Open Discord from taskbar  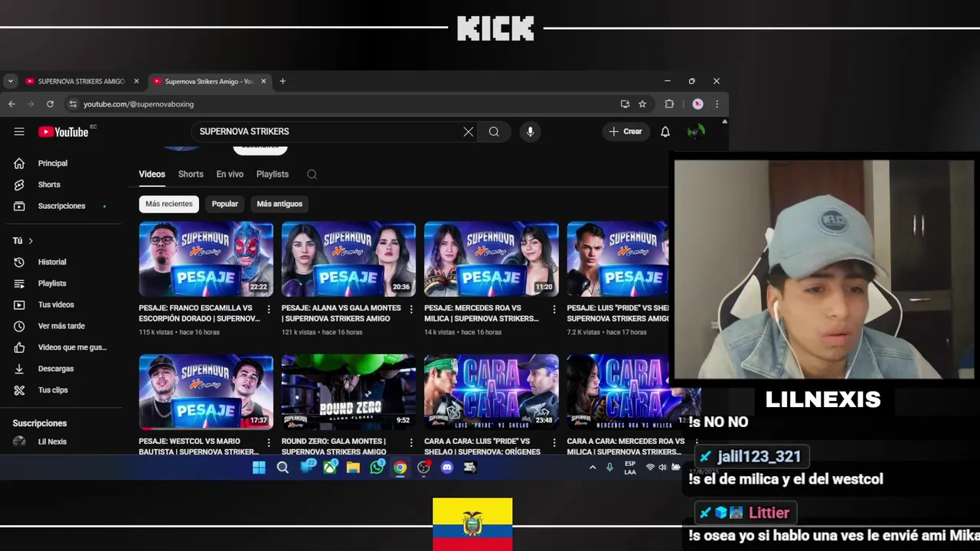pyautogui.click(x=447, y=468)
